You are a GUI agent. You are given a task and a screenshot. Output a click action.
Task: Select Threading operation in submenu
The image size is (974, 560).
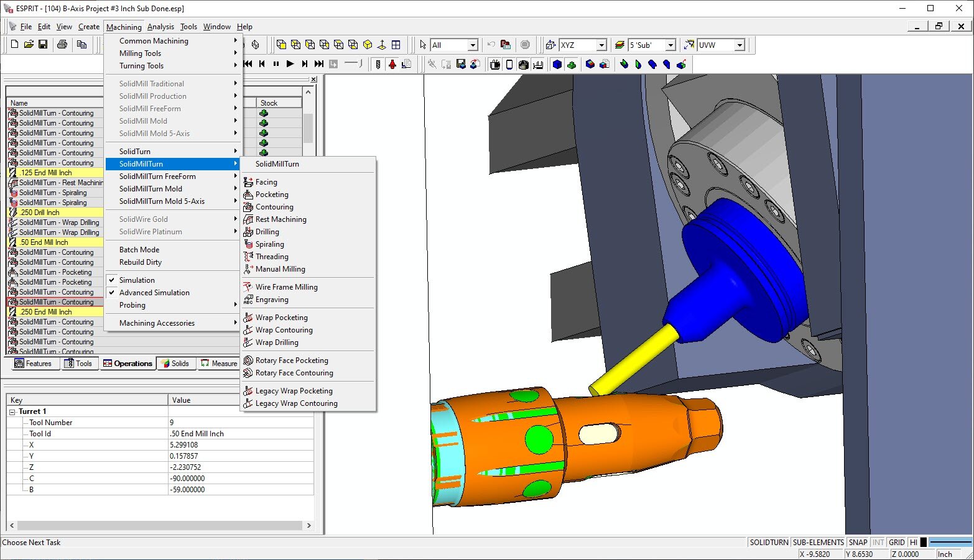click(x=308, y=257)
